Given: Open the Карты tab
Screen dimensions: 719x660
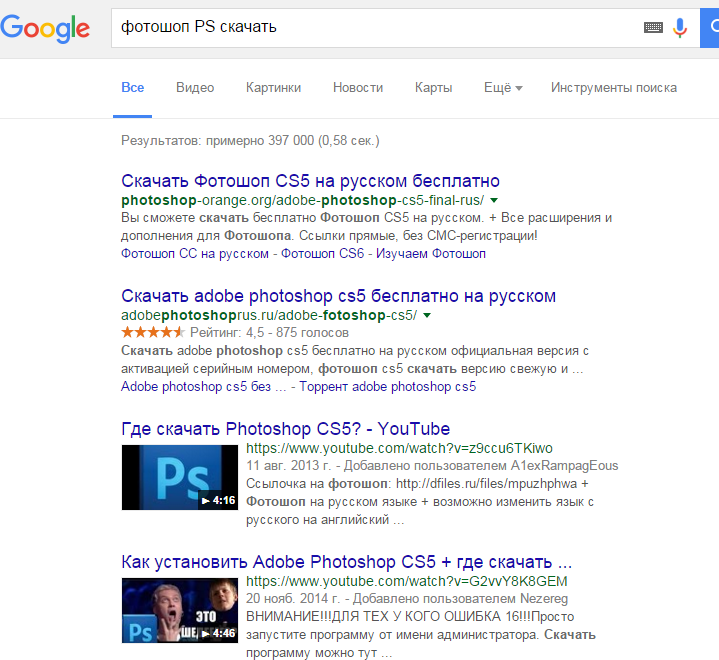Looking at the screenshot, I should click(x=433, y=88).
